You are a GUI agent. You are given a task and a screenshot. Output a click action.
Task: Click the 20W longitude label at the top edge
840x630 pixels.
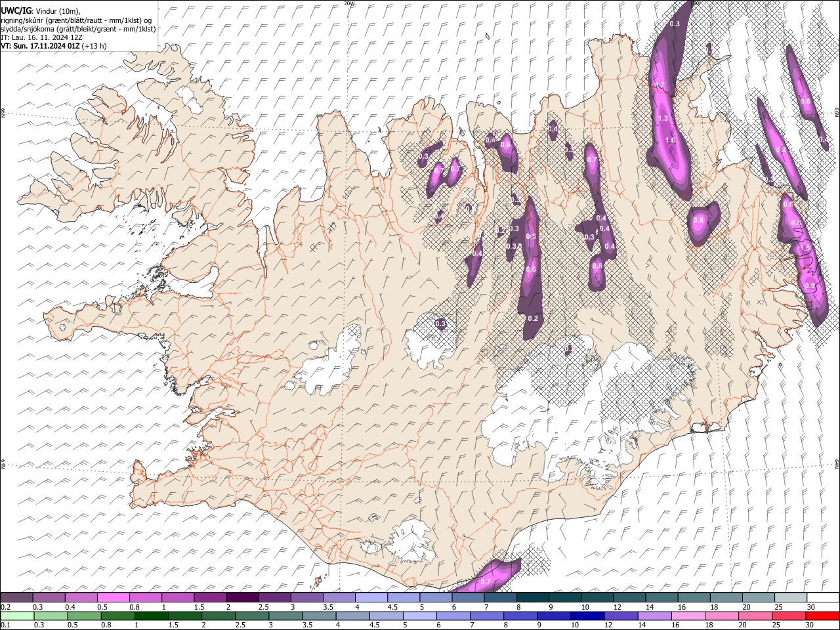click(349, 3)
